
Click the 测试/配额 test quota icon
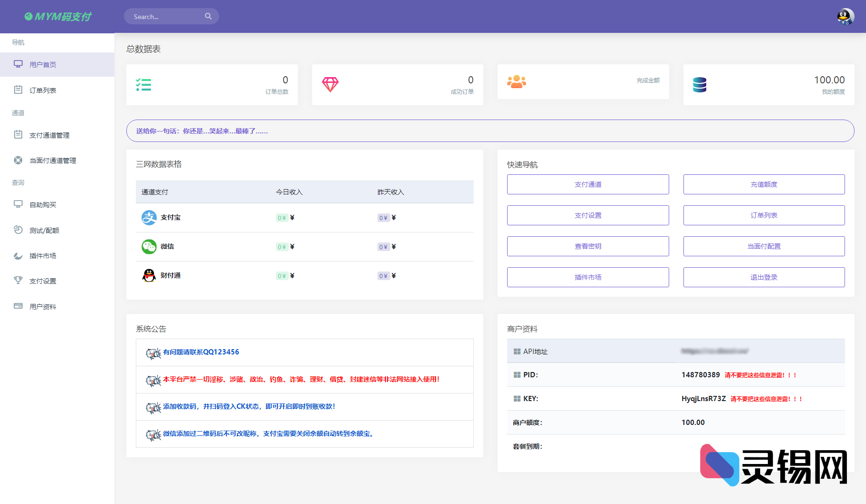(18, 230)
